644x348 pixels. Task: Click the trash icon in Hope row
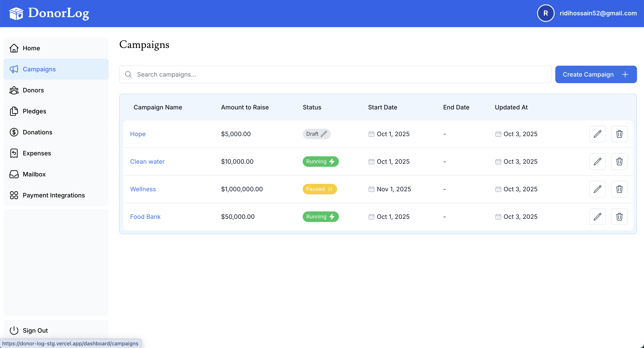pyautogui.click(x=619, y=134)
